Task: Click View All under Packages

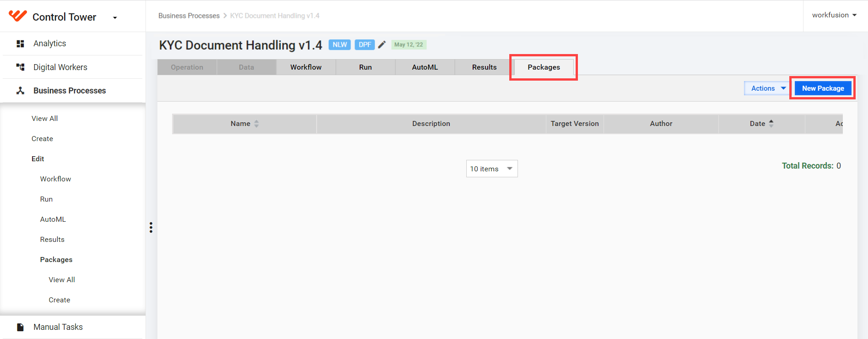Action: pyautogui.click(x=62, y=280)
